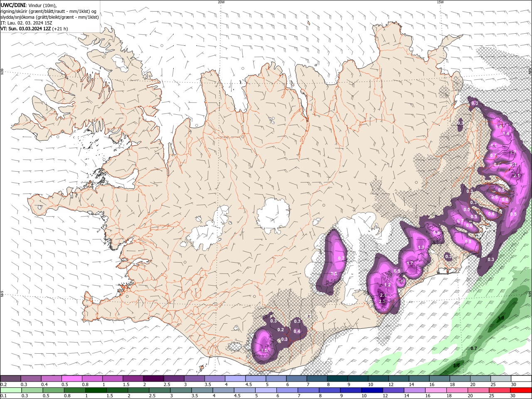
Task: Click the 'slydda/snjókoma' legend description line
Action: [x=50, y=17]
